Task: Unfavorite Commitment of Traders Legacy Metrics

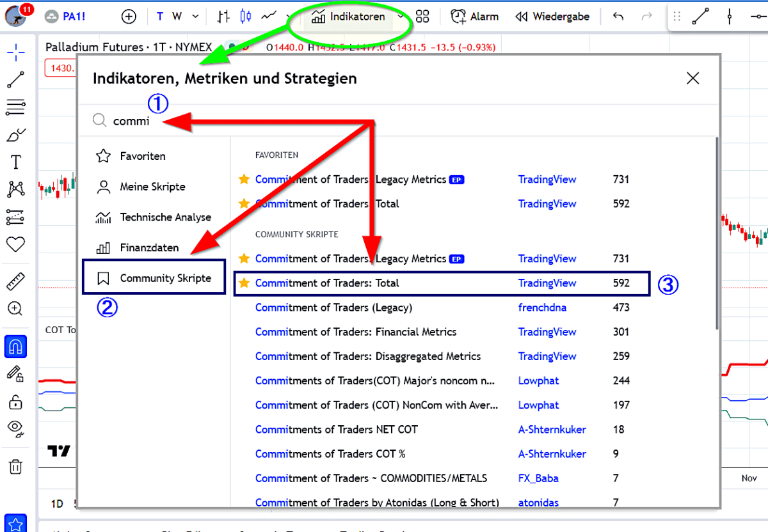Action: click(244, 180)
